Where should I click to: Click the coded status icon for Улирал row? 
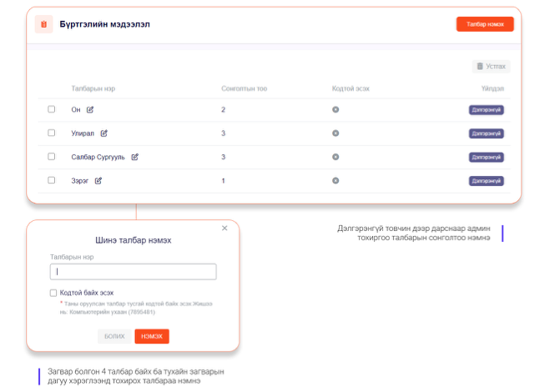[336, 133]
